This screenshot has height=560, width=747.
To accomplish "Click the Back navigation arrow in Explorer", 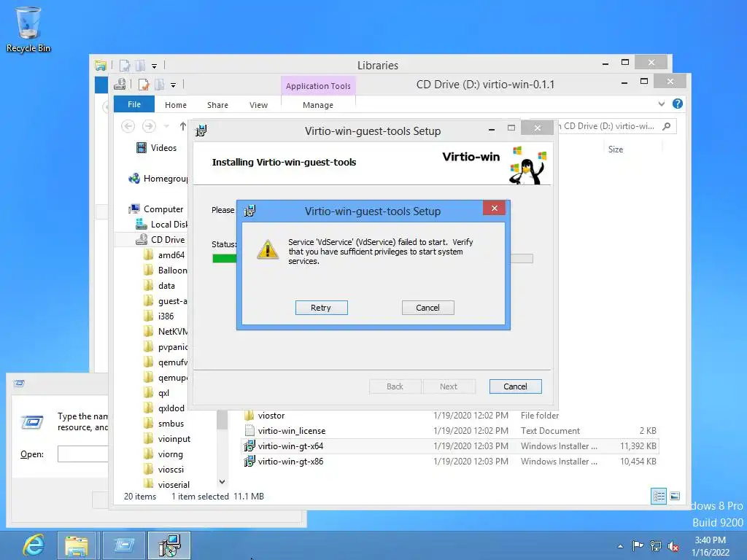I will pyautogui.click(x=128, y=126).
